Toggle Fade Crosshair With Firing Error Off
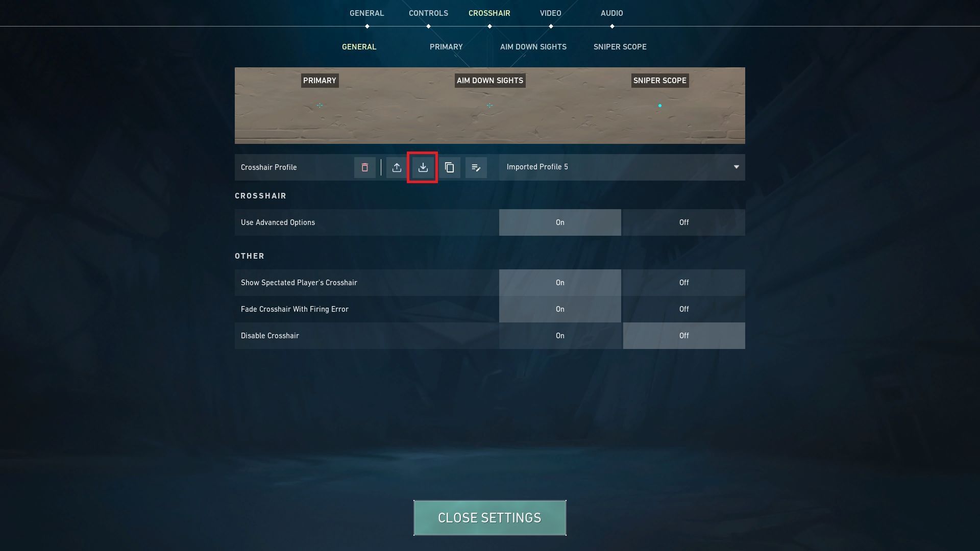The width and height of the screenshot is (980, 551). 683,309
